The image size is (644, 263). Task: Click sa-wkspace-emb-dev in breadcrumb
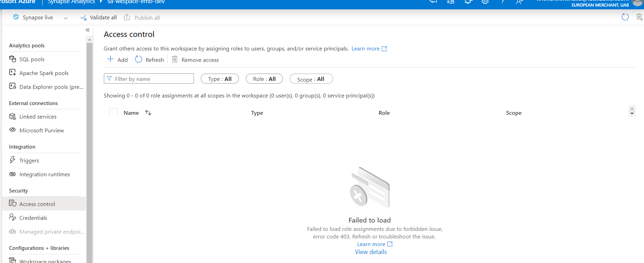(136, 2)
